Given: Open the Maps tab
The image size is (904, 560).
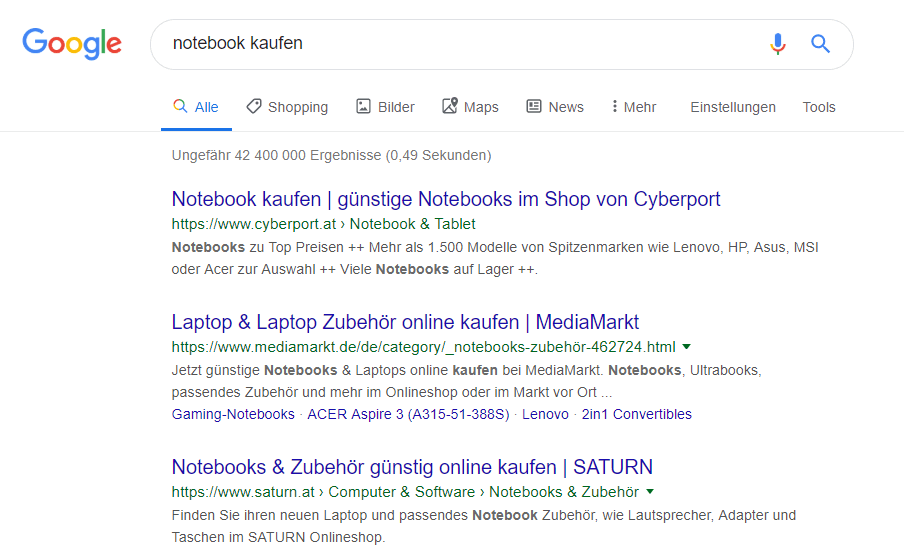Looking at the screenshot, I should 470,107.
